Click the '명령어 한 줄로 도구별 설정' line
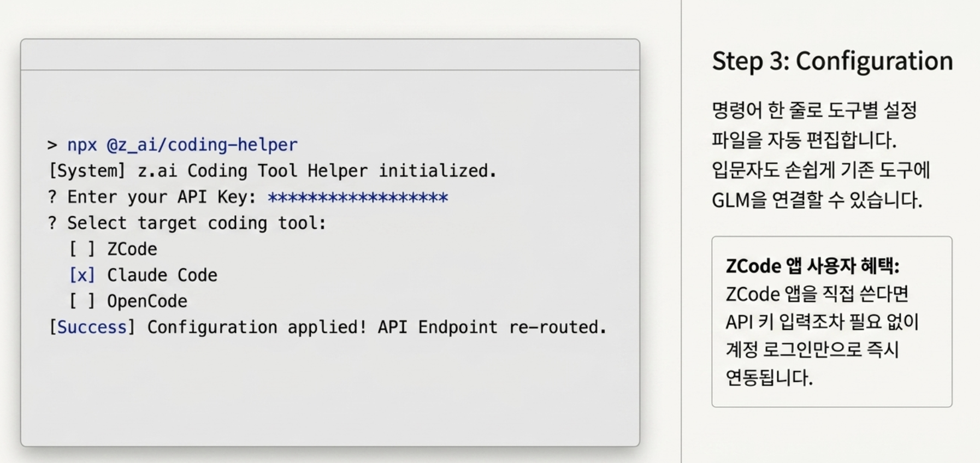 click(x=814, y=110)
